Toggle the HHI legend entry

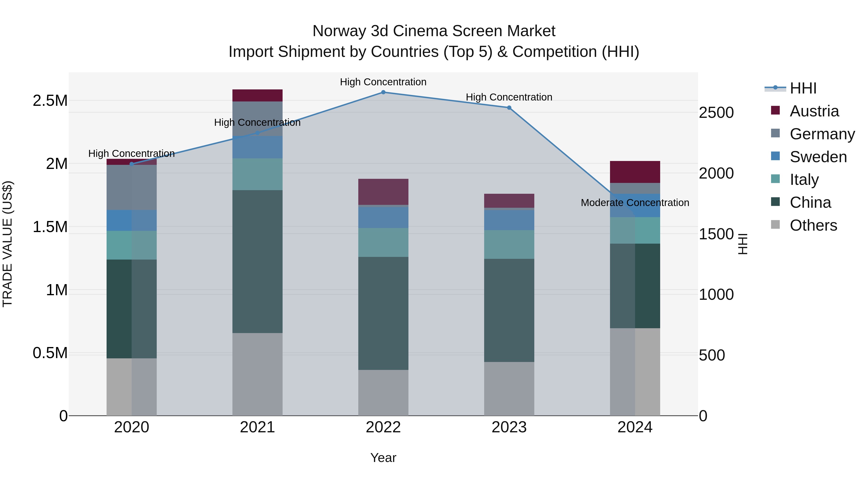click(x=791, y=88)
